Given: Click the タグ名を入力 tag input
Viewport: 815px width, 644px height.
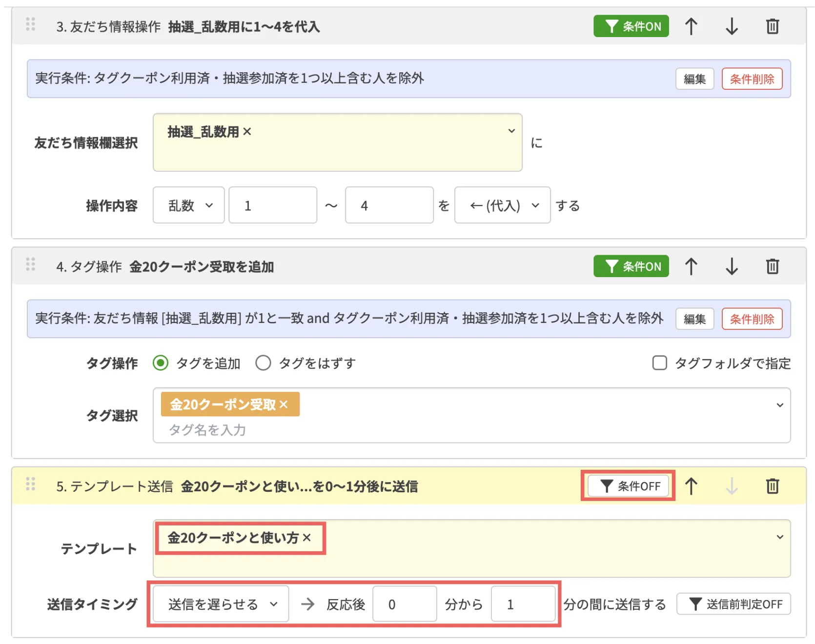Looking at the screenshot, I should click(207, 430).
